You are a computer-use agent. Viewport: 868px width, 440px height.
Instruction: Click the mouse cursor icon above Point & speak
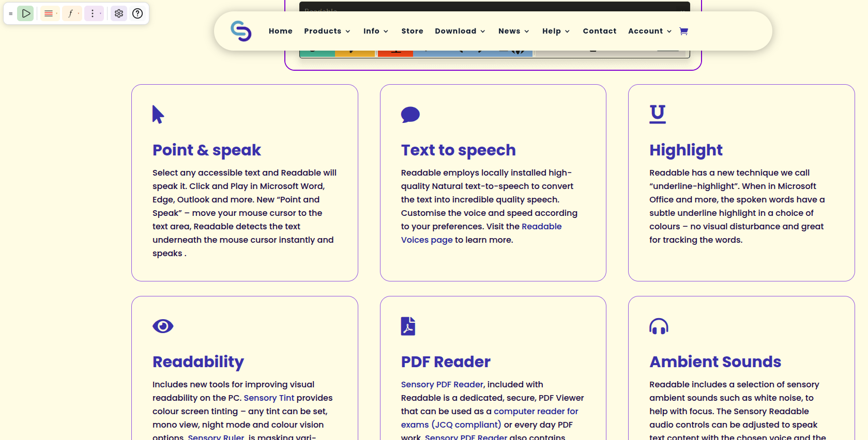click(158, 114)
